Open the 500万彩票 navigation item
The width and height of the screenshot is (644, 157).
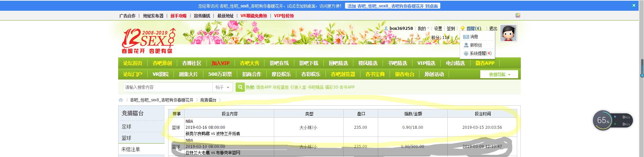point(220,74)
